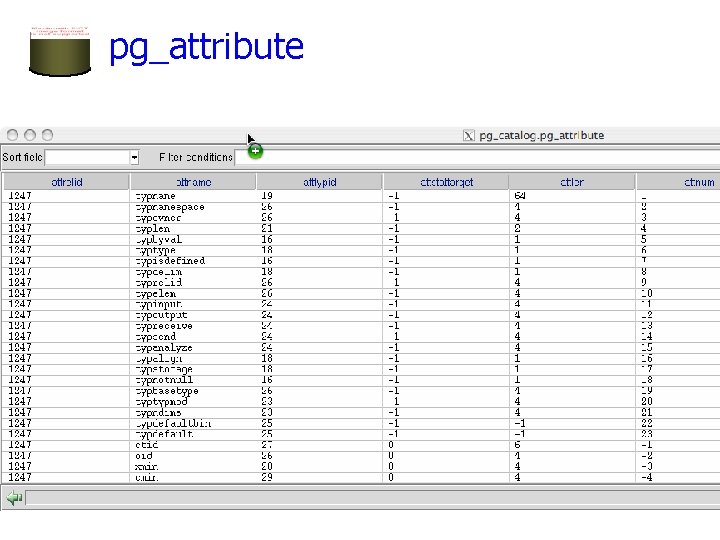The height and width of the screenshot is (540, 720).
Task: Click the database cylinder icon beside pg_attribute
Action: tap(60, 51)
